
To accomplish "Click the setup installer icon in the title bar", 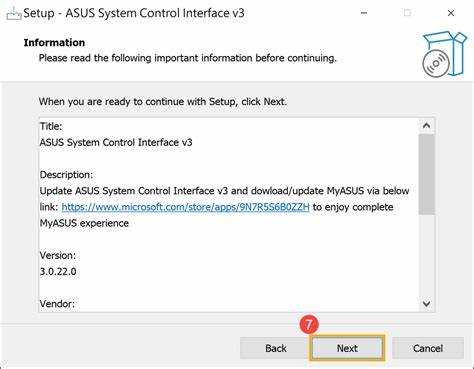I will [14, 14].
